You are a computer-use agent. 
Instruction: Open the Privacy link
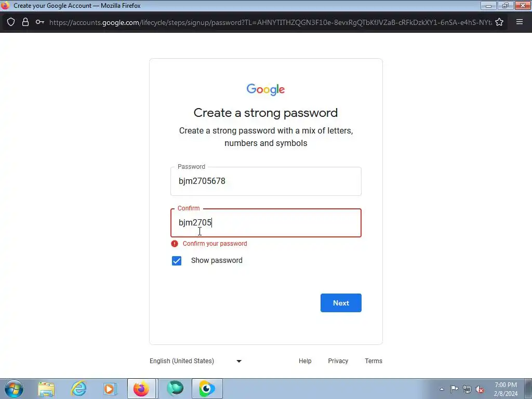(338, 361)
